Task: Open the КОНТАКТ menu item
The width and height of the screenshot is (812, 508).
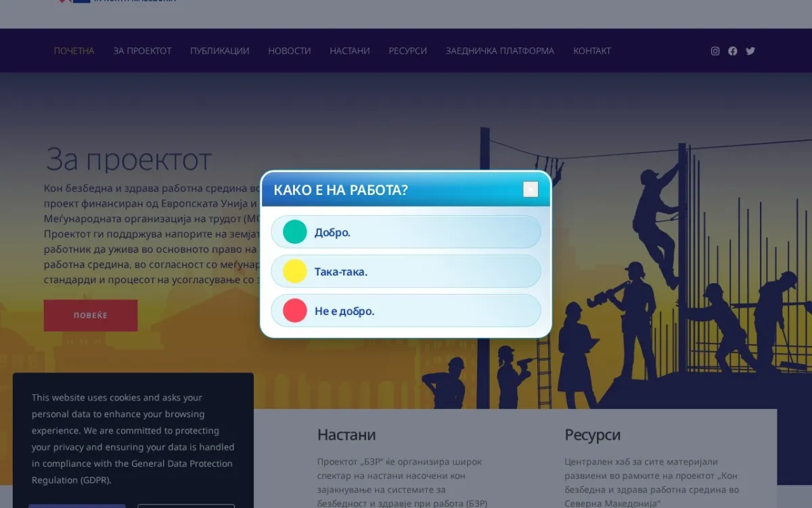Action: tap(592, 51)
